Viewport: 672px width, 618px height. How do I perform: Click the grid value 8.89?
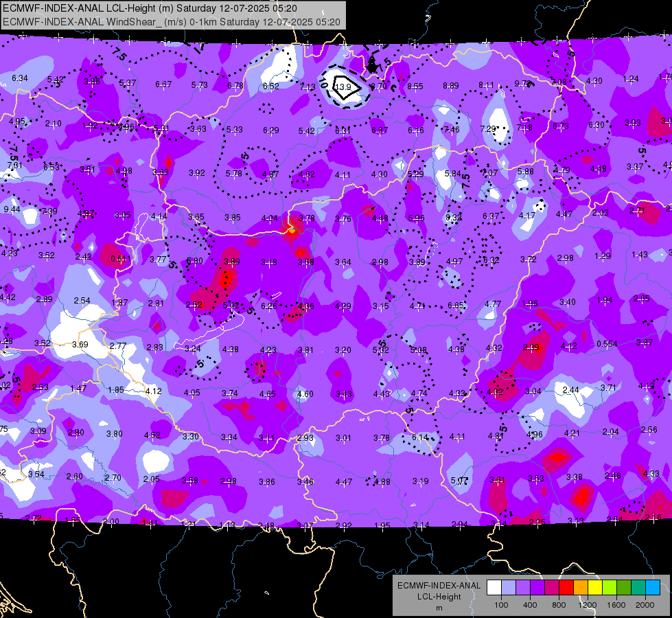click(x=451, y=86)
